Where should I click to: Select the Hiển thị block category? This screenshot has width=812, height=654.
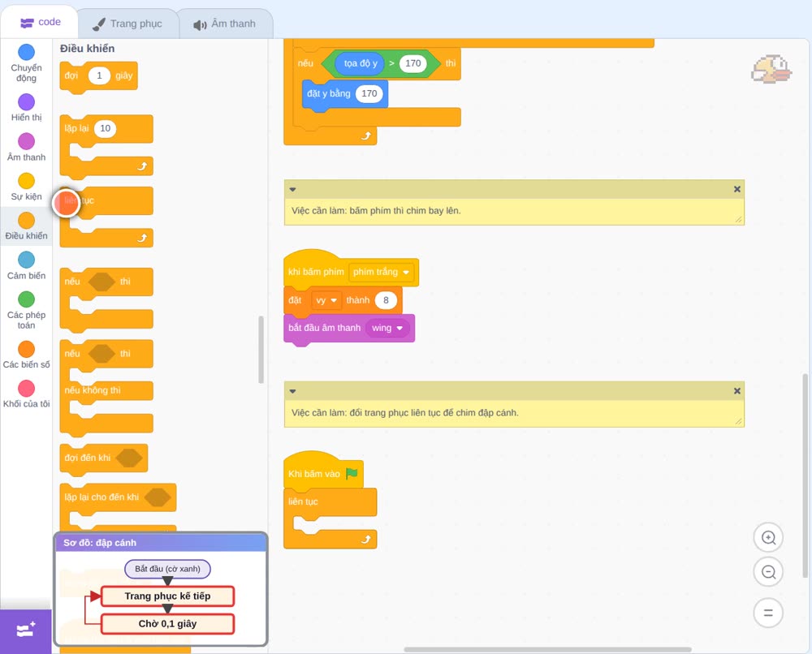coord(26,108)
